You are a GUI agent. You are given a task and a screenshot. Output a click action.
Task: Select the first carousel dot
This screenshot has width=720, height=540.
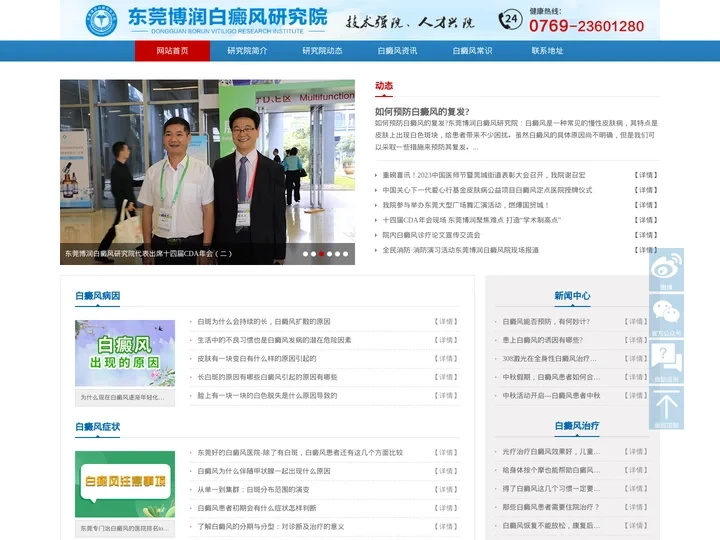tap(305, 254)
